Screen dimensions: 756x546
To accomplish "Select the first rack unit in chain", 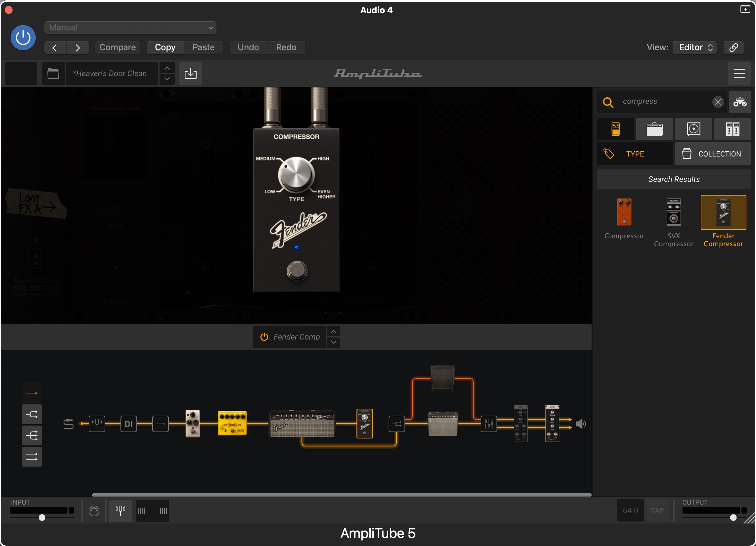I will [x=520, y=423].
